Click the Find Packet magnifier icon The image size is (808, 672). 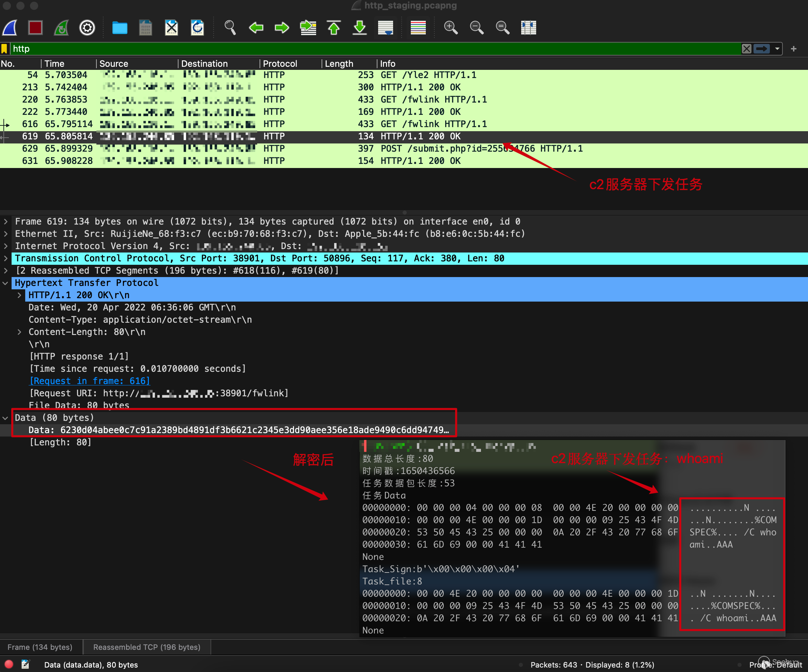pyautogui.click(x=230, y=28)
